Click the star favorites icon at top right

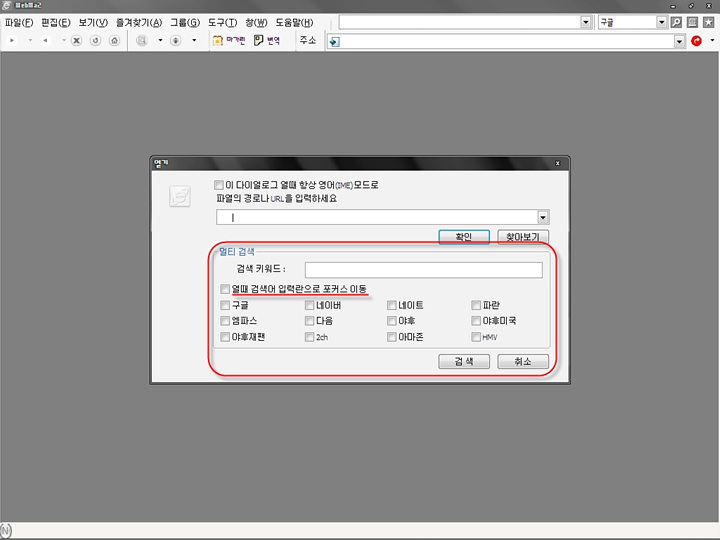pyautogui.click(x=708, y=22)
